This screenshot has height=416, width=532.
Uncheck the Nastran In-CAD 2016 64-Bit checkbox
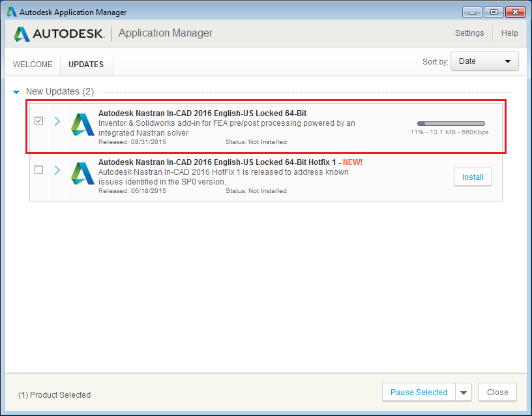(38, 121)
